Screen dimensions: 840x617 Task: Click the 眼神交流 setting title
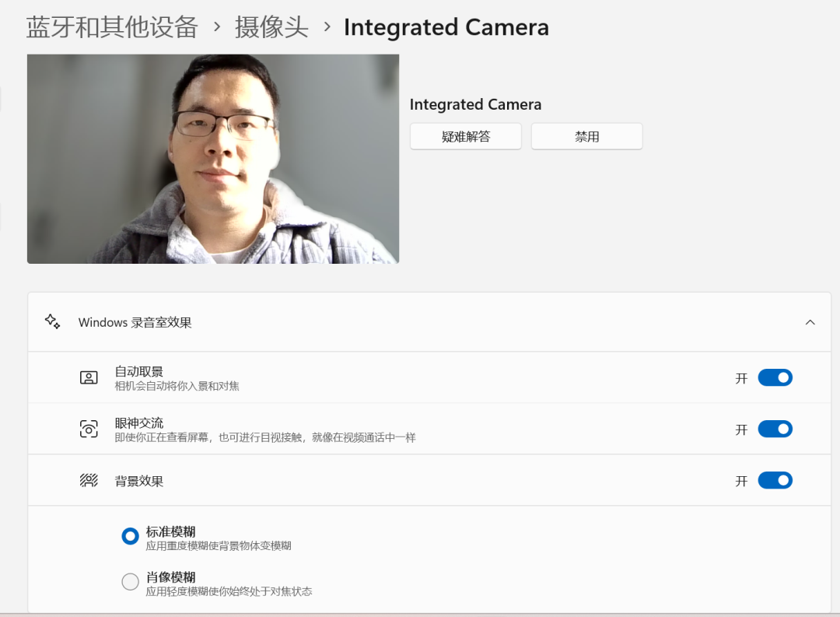(x=138, y=423)
